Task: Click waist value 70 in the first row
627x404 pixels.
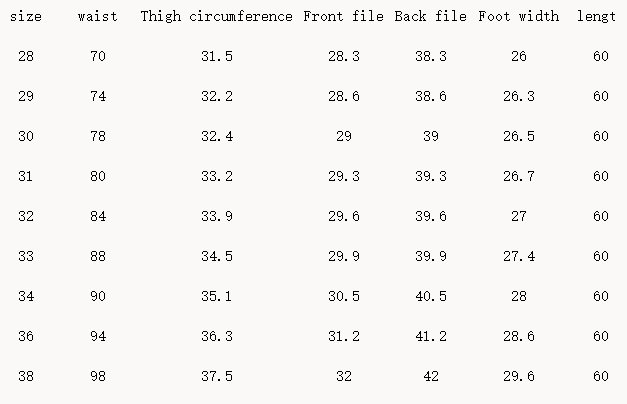Action: [x=97, y=57]
